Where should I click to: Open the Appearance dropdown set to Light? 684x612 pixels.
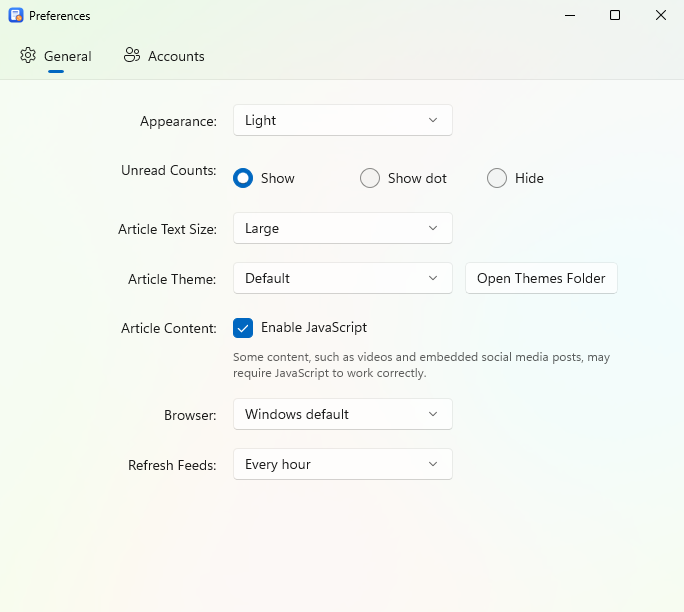point(342,120)
